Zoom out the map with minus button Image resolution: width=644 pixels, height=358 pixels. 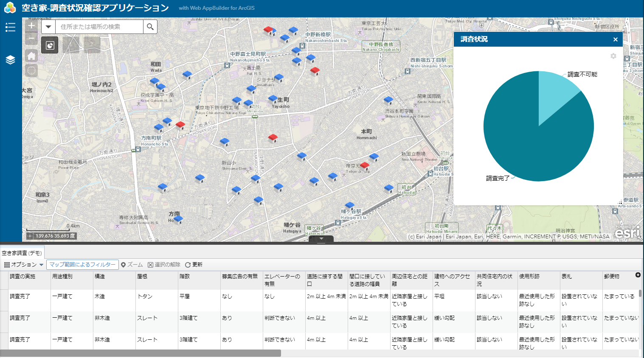coord(31,38)
